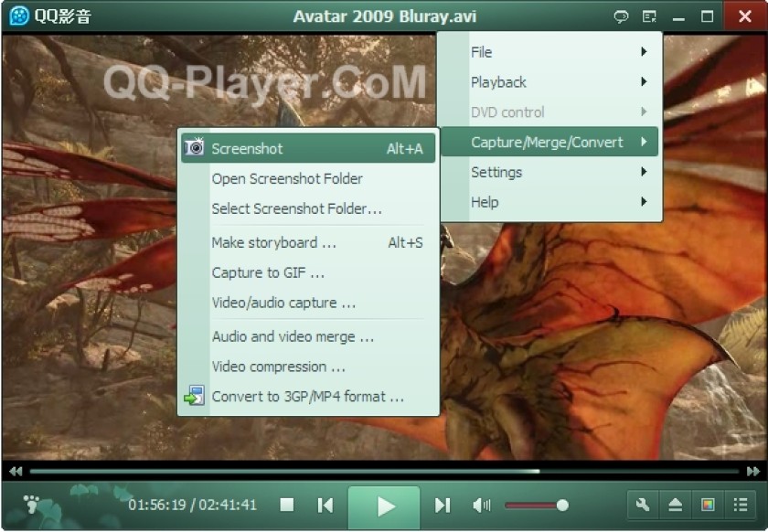
Task: Expand the File submenu arrow
Action: point(644,51)
